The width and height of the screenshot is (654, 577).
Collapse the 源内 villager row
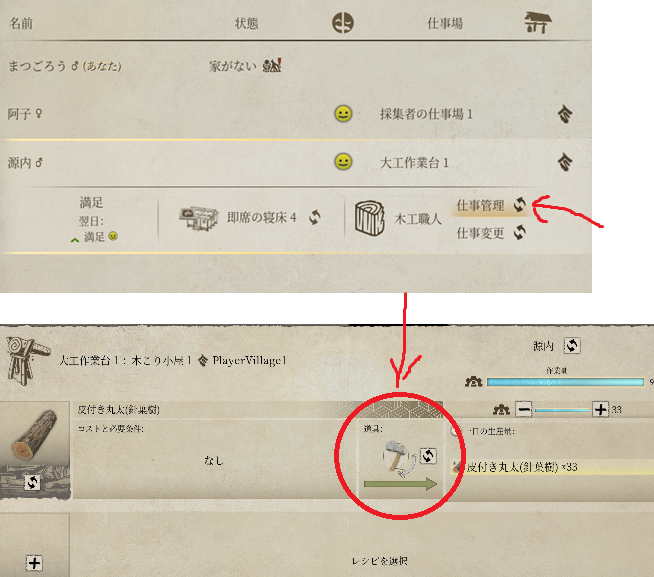[296, 162]
